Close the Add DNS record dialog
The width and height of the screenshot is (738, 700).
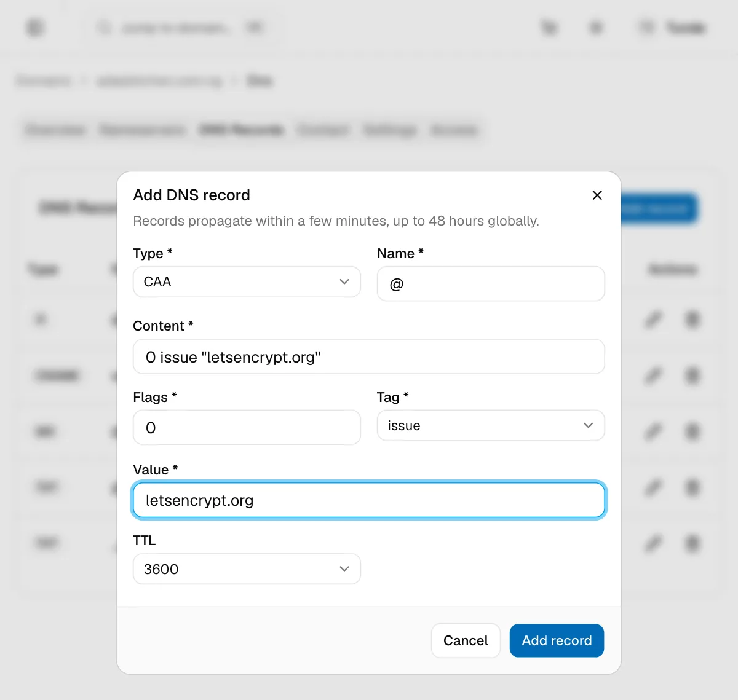click(597, 195)
